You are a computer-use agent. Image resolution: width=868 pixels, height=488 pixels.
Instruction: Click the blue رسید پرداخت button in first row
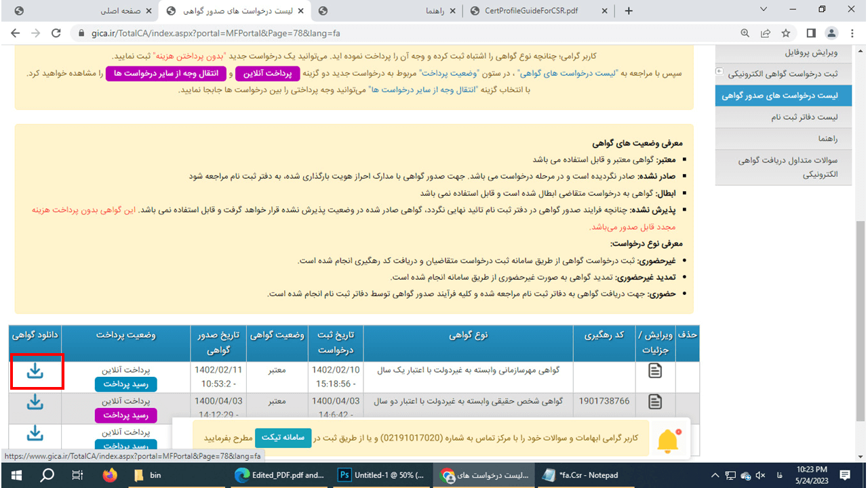tap(125, 384)
